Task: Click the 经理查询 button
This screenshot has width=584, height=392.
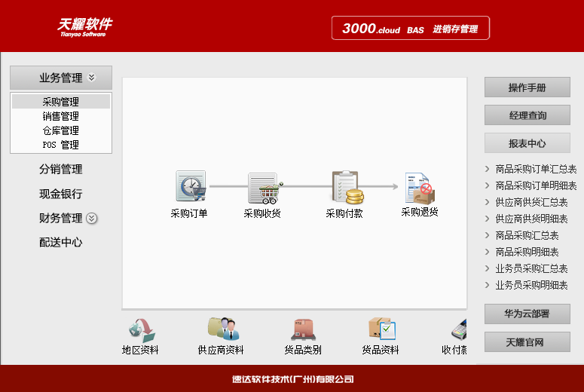Action: pyautogui.click(x=527, y=115)
